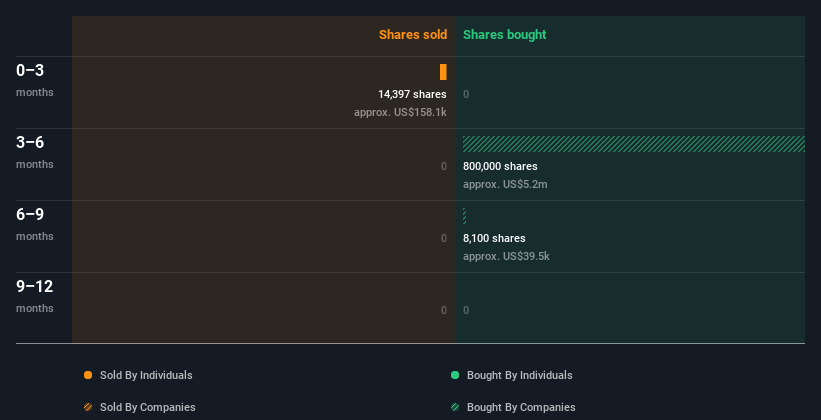Click the Shares sold column header

click(x=413, y=35)
